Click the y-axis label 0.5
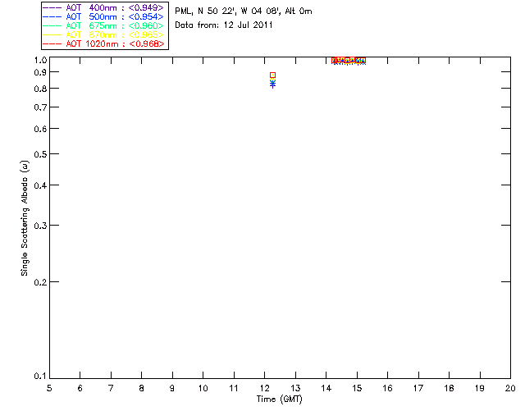 click(40, 154)
